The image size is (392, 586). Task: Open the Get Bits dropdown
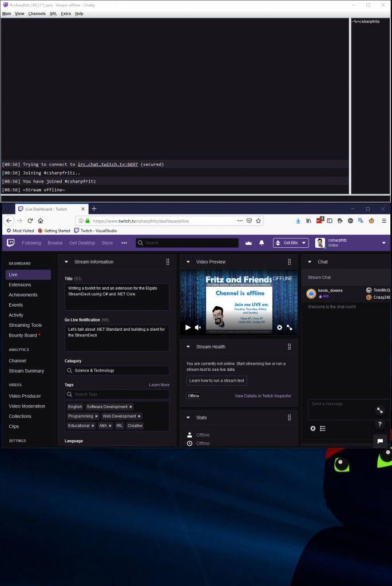click(291, 243)
